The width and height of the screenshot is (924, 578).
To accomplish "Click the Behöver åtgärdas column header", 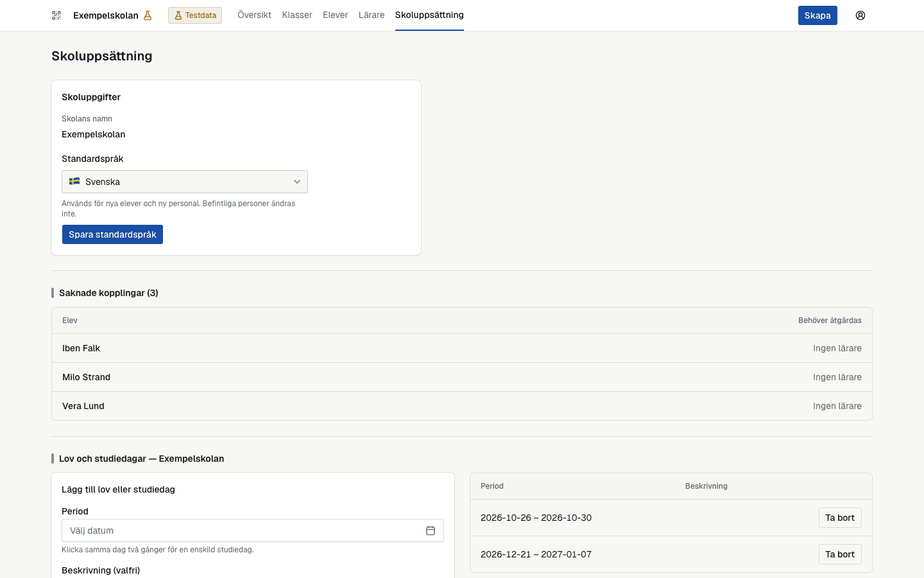I will [830, 320].
